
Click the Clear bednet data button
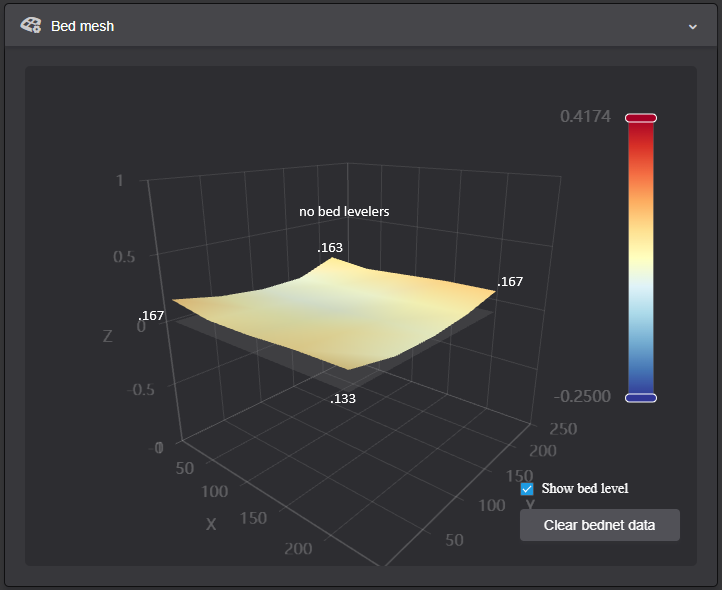pos(600,525)
